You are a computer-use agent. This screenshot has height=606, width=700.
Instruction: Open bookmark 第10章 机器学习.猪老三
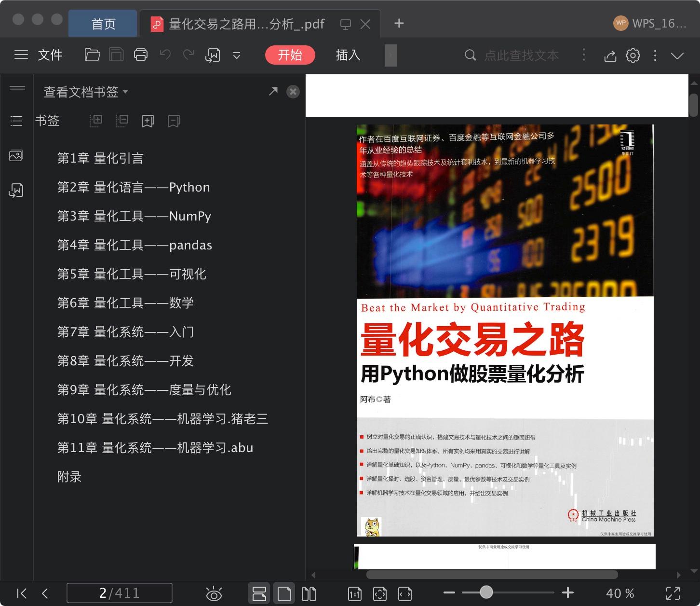[162, 419]
